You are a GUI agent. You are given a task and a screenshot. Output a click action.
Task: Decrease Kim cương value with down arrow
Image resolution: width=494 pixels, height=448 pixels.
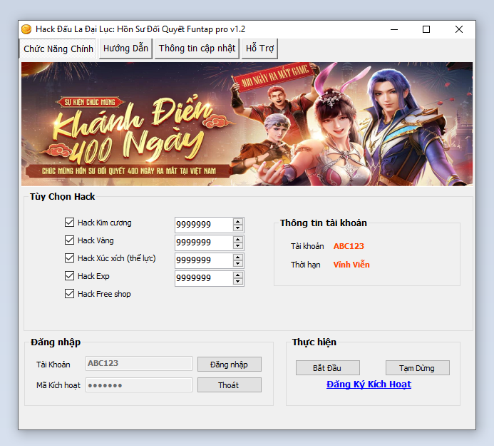[238, 228]
